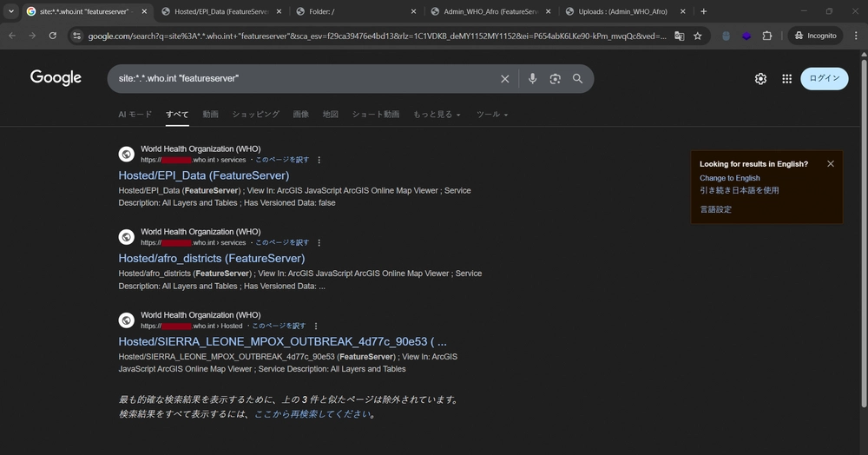Select the ショッピング search tab

[x=256, y=114]
